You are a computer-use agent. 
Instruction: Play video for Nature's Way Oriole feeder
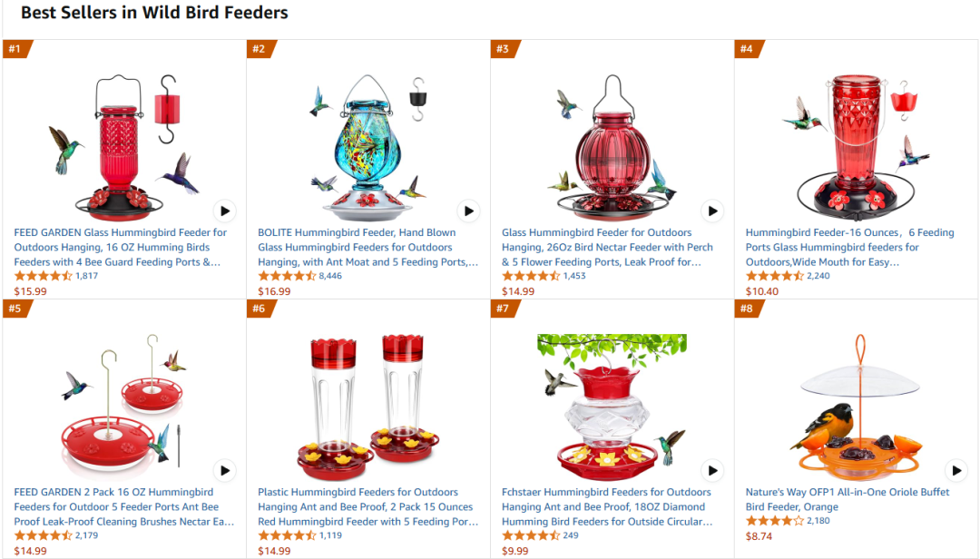[x=956, y=470]
